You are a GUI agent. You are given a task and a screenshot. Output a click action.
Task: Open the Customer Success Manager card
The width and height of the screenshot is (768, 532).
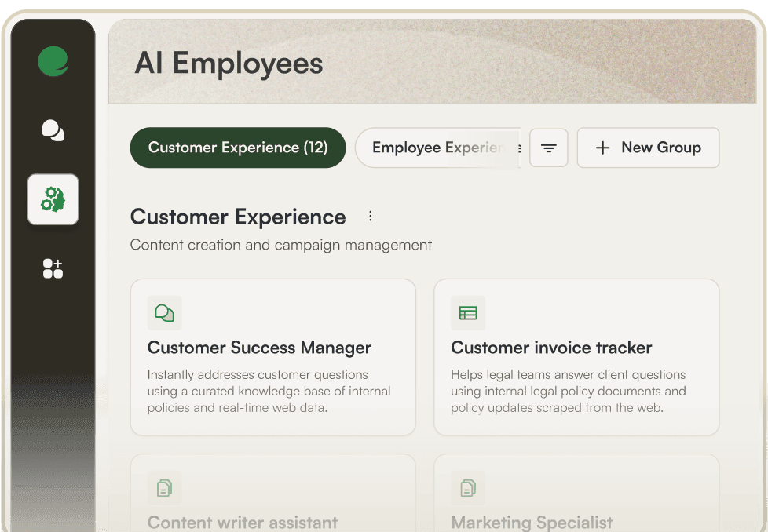click(x=273, y=357)
